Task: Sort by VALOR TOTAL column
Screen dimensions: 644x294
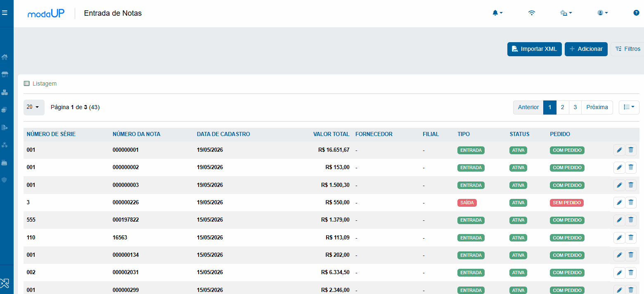Action: (331, 134)
